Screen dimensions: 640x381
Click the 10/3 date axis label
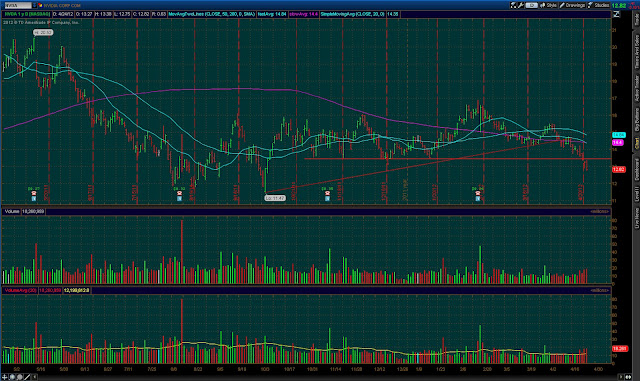[265, 369]
